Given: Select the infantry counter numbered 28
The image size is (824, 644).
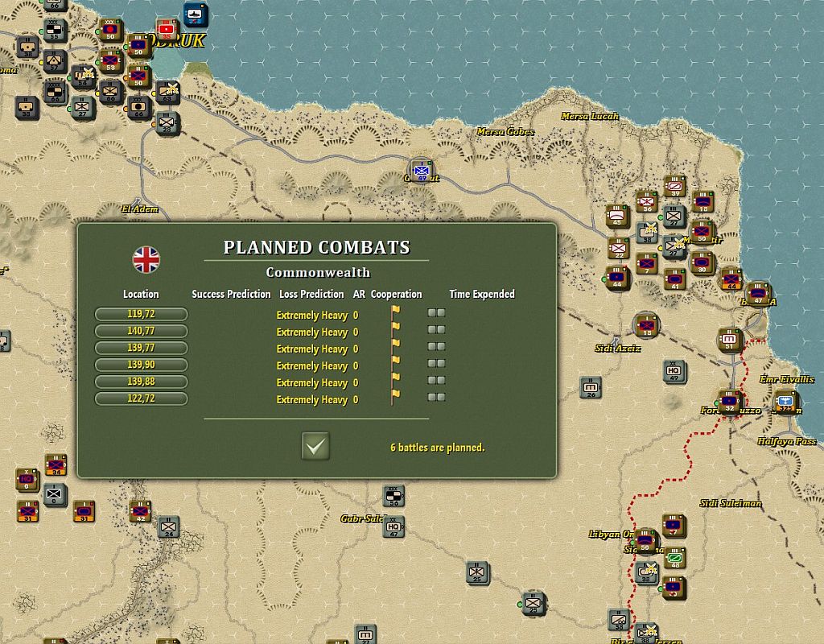Looking at the screenshot, I should tap(167, 123).
